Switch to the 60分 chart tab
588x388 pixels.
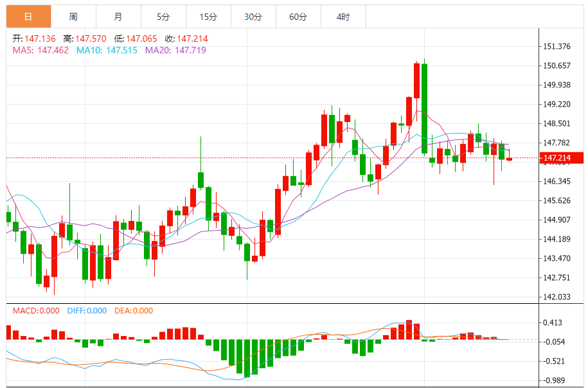click(298, 17)
